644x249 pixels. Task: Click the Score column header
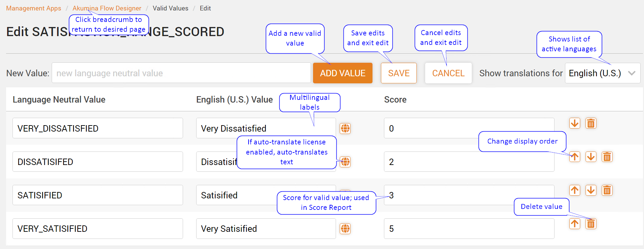coord(395,100)
